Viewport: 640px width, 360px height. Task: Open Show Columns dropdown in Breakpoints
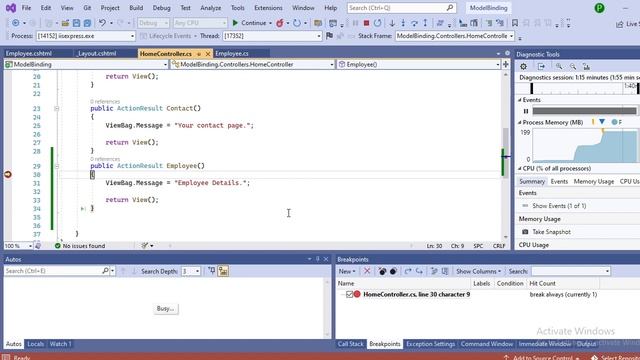478,271
